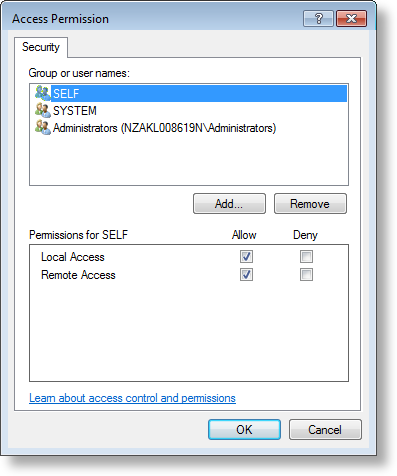The image size is (397, 476).
Task: Select the SYSTEM entry in the list
Action: tap(75, 111)
